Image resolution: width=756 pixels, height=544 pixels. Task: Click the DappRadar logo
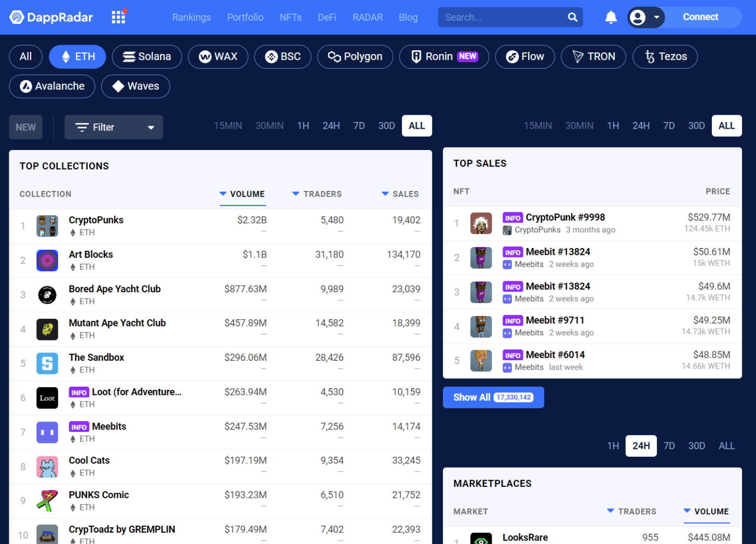[x=51, y=17]
